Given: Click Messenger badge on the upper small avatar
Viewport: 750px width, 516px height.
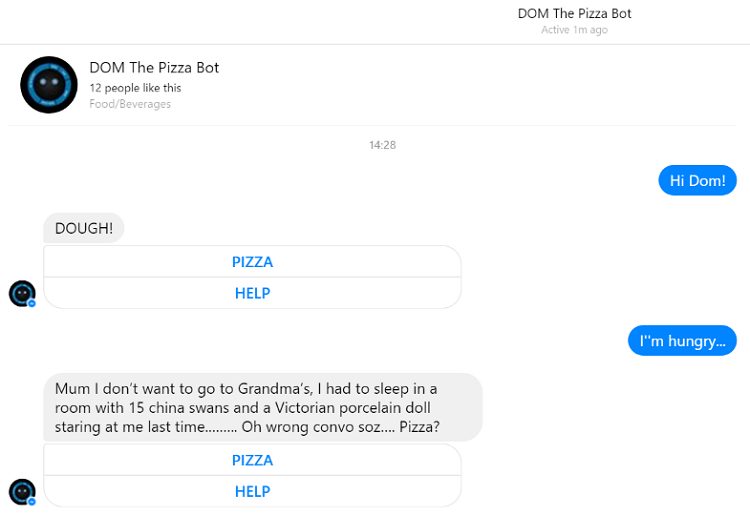Looking at the screenshot, I should click(32, 303).
